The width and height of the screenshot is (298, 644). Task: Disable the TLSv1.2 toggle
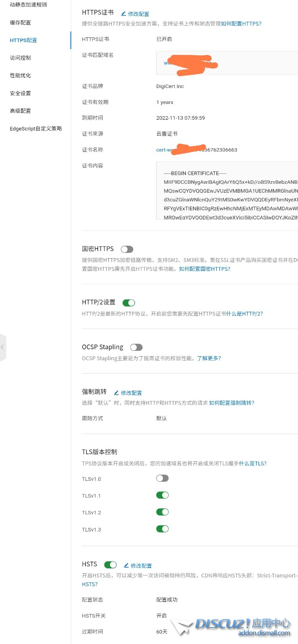tap(162, 512)
